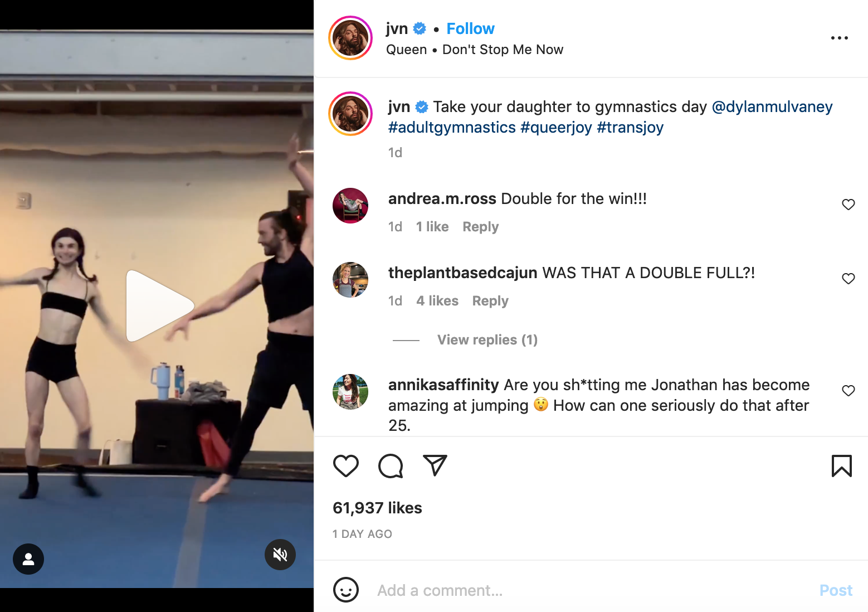Share post using paper plane icon
868x612 pixels.
tap(435, 465)
